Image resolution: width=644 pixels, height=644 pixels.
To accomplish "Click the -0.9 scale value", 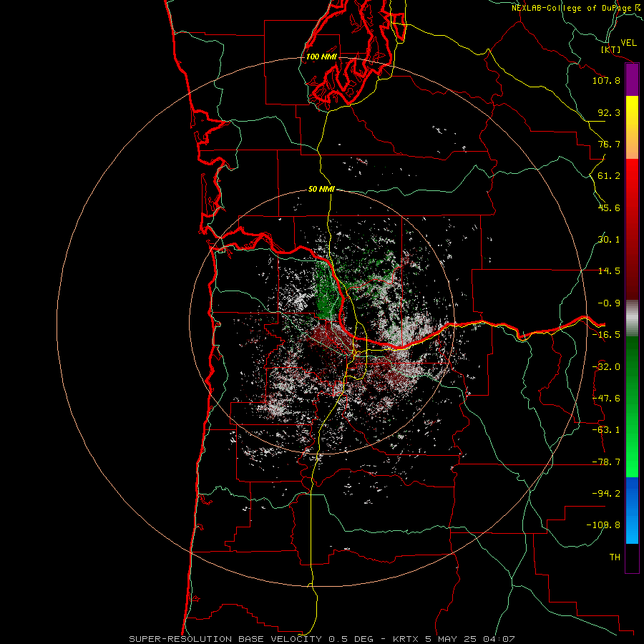I will pos(609,303).
